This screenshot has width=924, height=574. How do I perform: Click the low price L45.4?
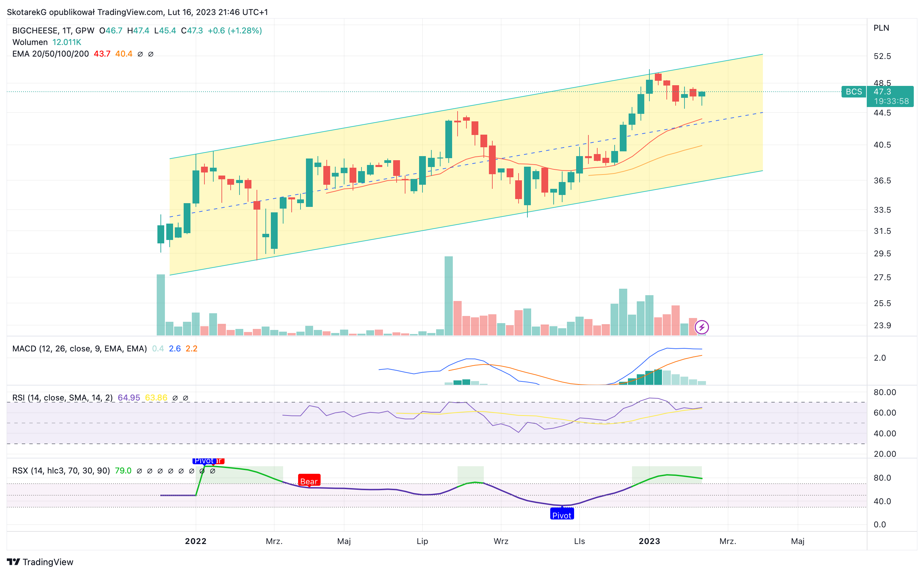point(165,30)
